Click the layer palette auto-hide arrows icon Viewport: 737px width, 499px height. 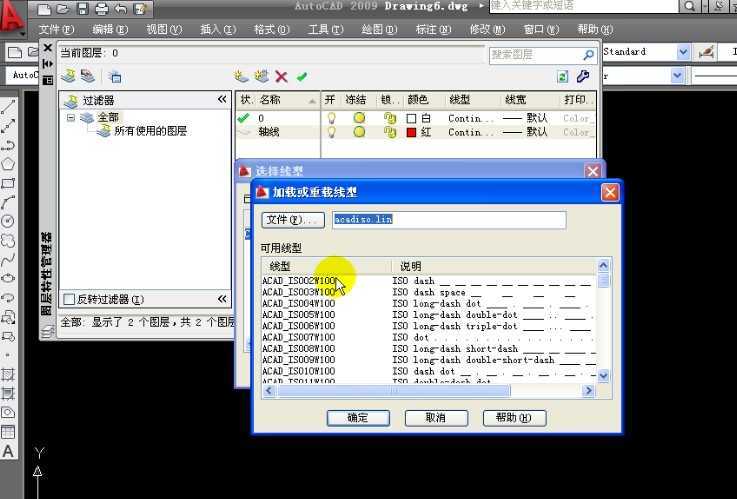[x=47, y=63]
